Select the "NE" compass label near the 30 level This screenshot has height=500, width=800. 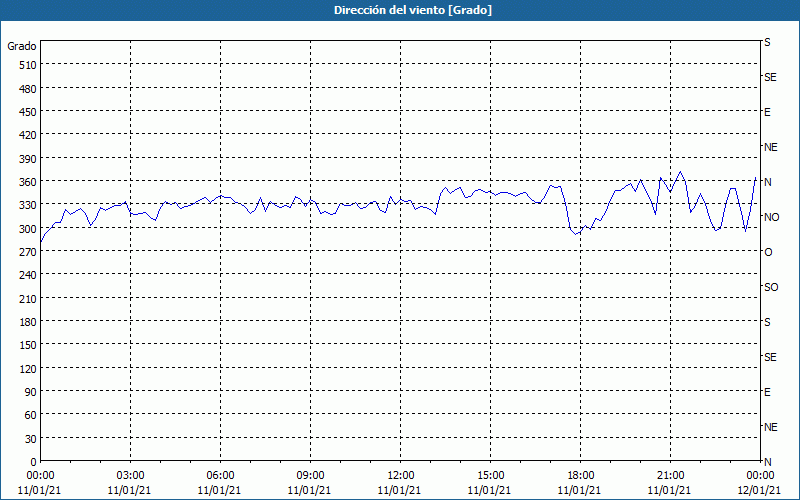pyautogui.click(x=771, y=427)
